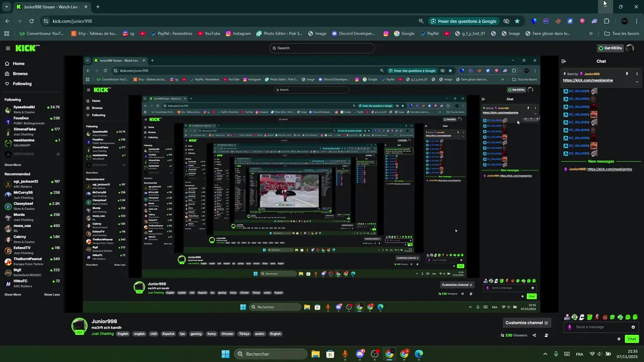The width and height of the screenshot is (644, 362).
Task: Jump to New messages in chat
Action: tap(601, 161)
